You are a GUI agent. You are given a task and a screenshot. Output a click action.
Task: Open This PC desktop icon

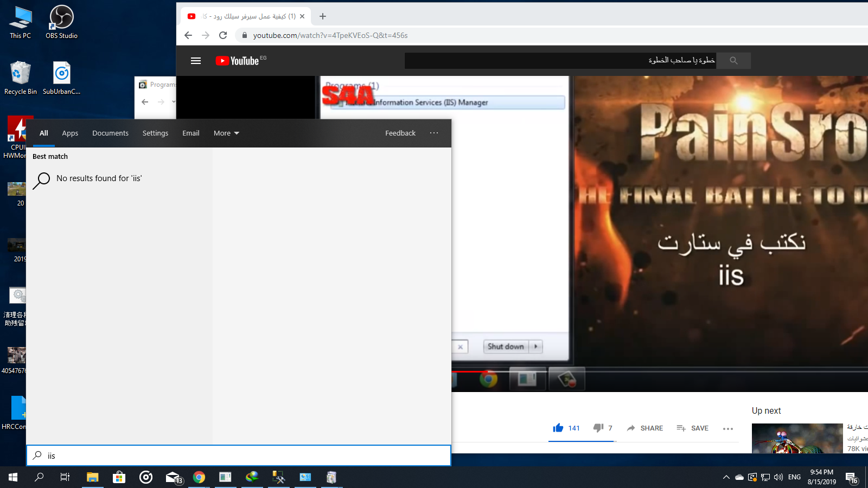(x=21, y=22)
